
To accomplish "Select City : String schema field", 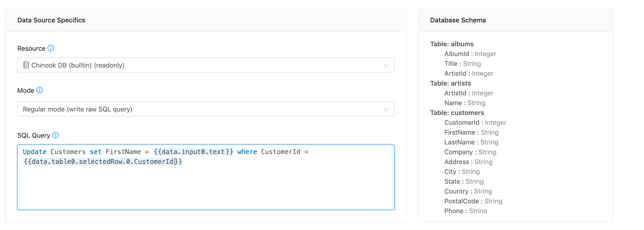I will [462, 171].
